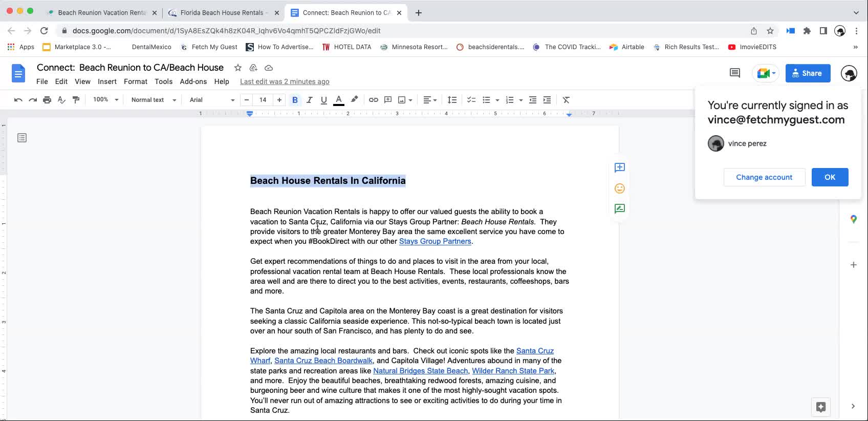Screen dimensions: 868x421
Task: Open comment history
Action: click(735, 73)
